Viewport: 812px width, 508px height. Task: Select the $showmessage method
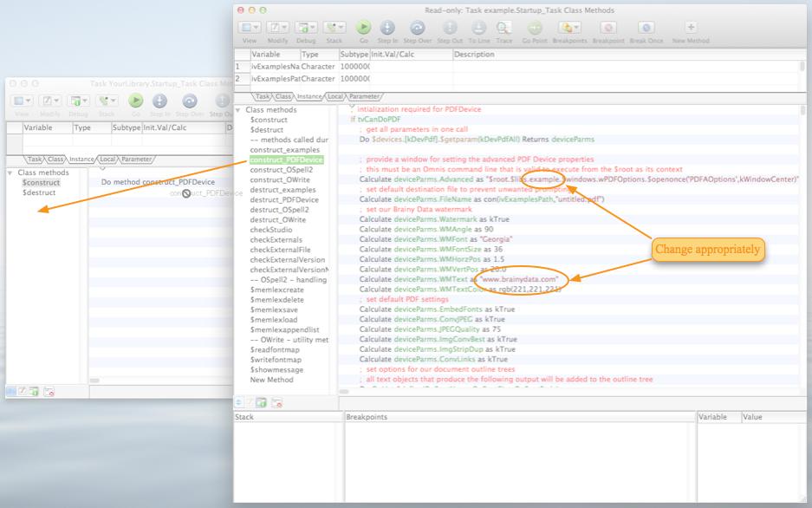pyautogui.click(x=276, y=370)
